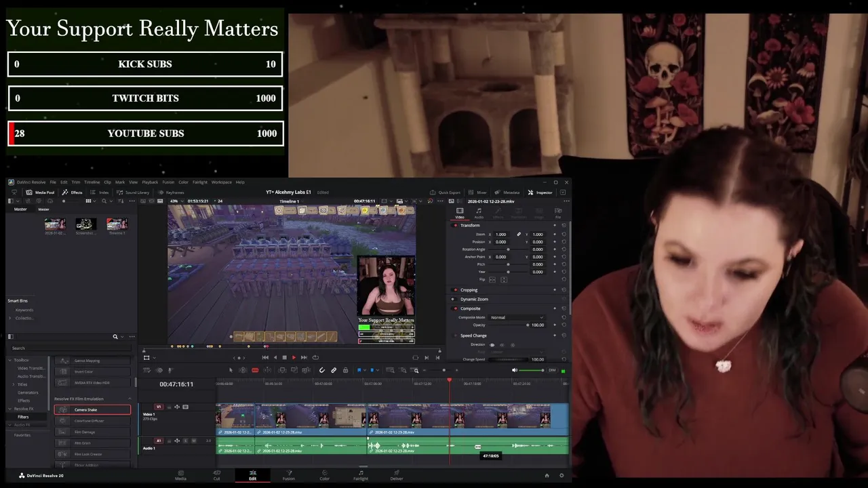Enable the Dynamic Zoom switch
868x488 pixels.
tap(454, 299)
